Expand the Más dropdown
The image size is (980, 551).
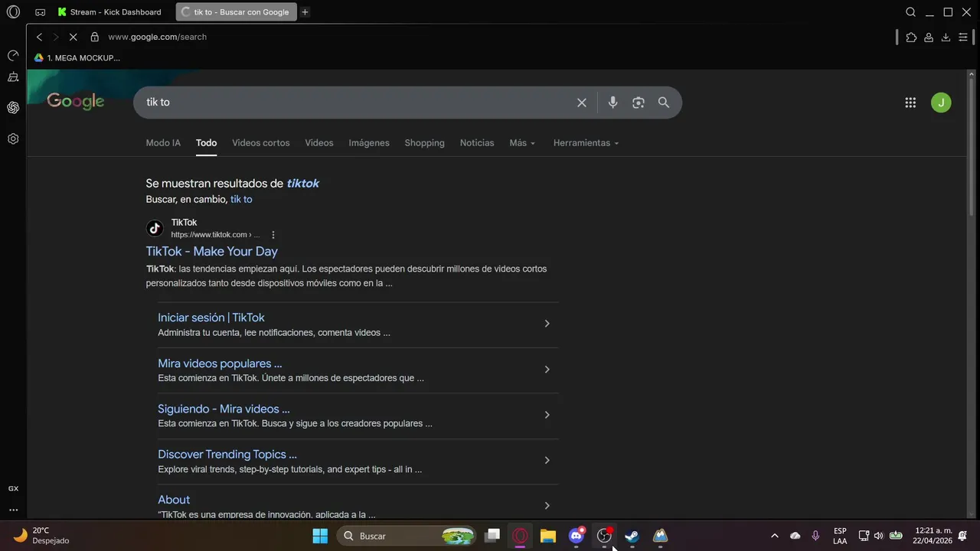[x=522, y=143]
